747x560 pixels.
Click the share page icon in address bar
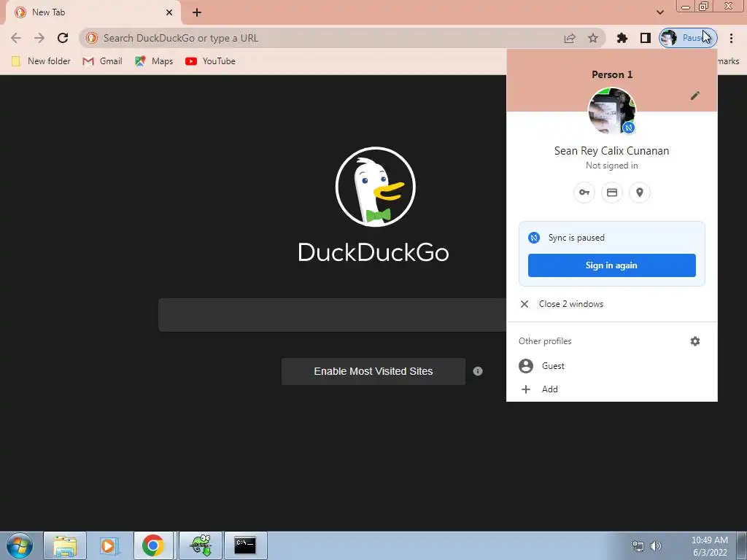coord(570,38)
